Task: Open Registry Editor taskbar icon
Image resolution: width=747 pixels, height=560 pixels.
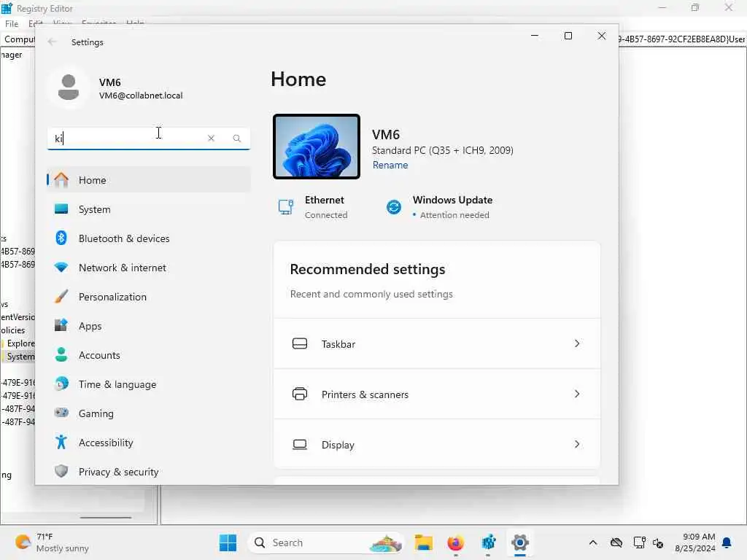Action: point(488,542)
